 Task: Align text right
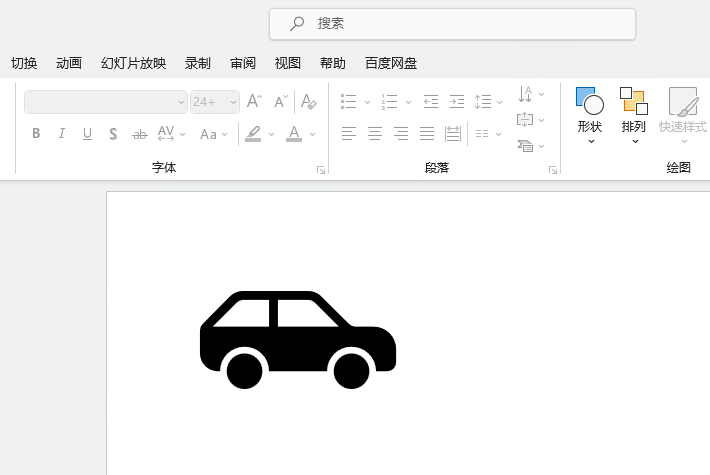[x=401, y=134]
